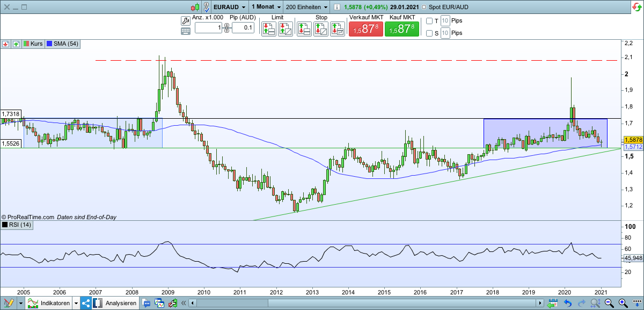Click the Anz. x1.000 quantity input field
This screenshot has width=644, height=310.
coord(209,28)
